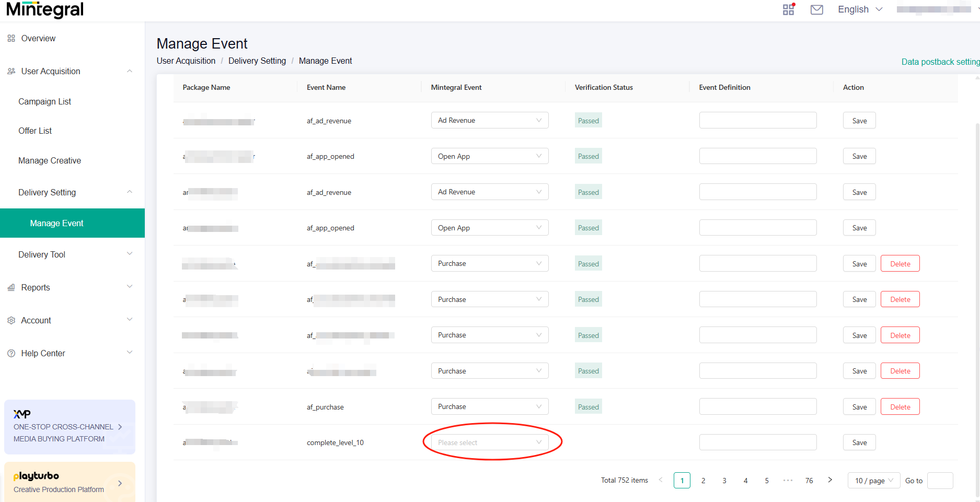Click the Go to page input field
This screenshot has height=502, width=980.
(940, 481)
